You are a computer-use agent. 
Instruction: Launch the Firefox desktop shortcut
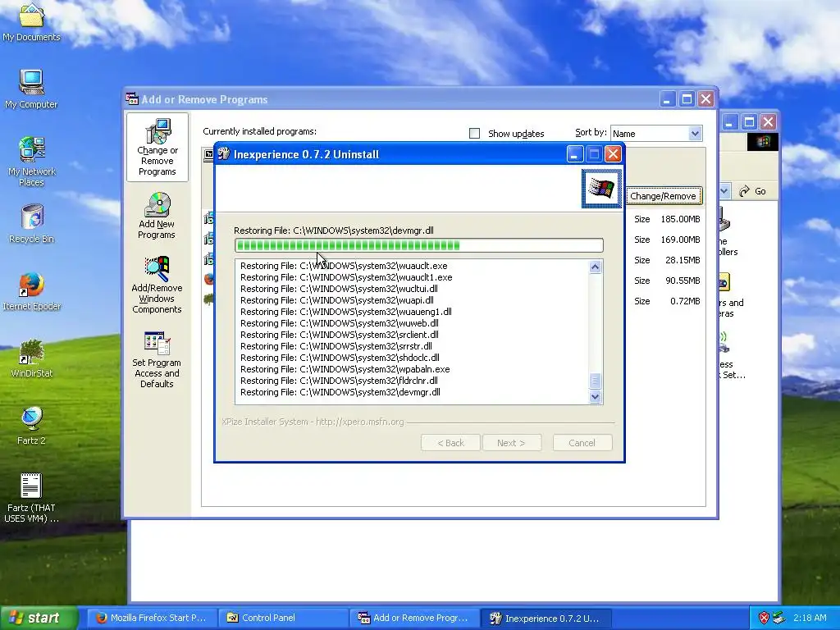tap(31, 291)
